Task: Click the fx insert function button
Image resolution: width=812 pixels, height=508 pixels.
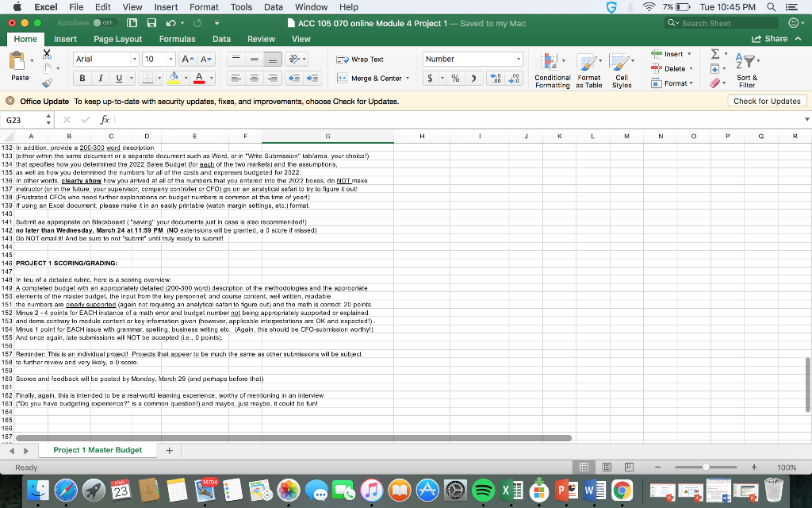Action: [105, 120]
